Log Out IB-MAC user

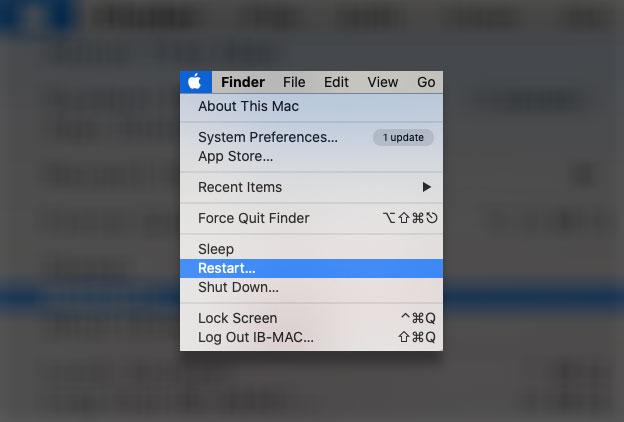[x=255, y=337]
